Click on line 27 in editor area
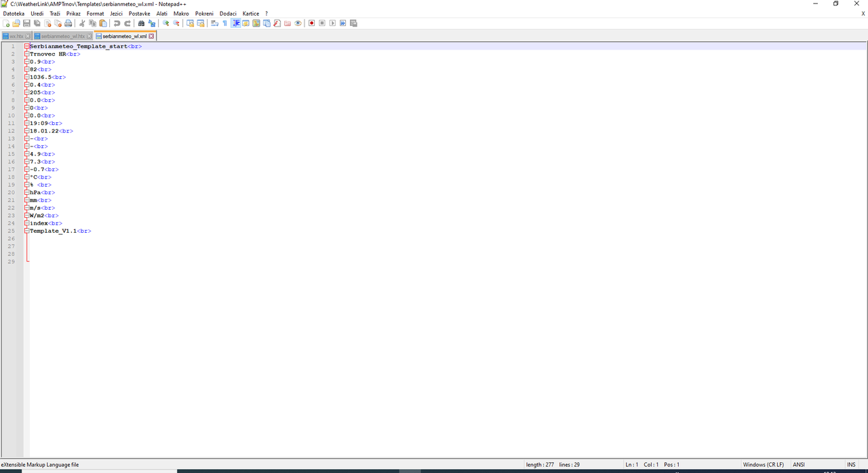868x473 pixels. click(448, 246)
